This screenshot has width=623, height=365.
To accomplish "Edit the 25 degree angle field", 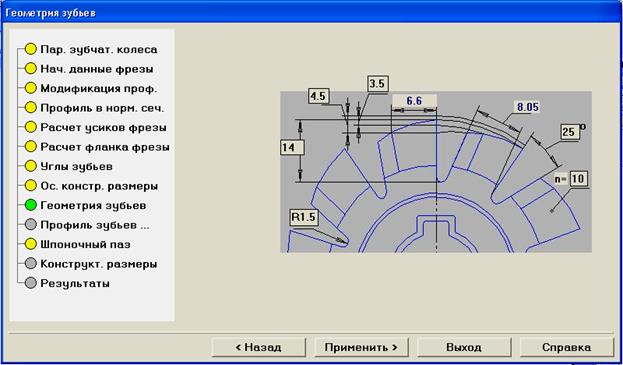I will [569, 132].
